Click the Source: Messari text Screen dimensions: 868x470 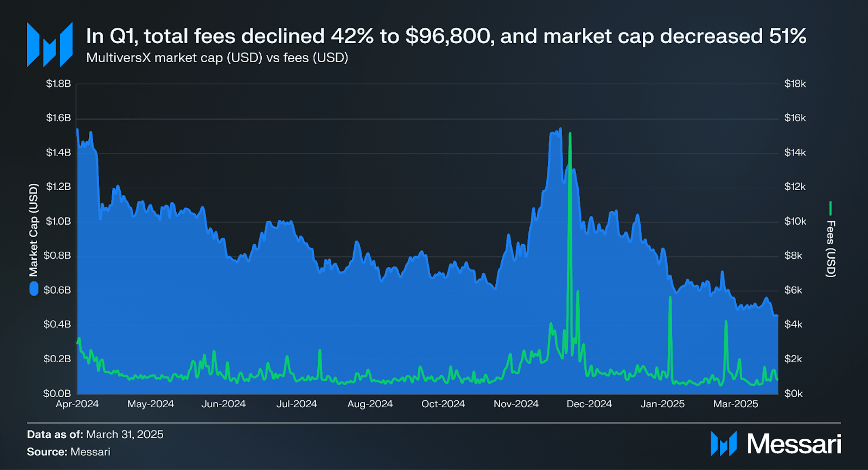[68, 452]
